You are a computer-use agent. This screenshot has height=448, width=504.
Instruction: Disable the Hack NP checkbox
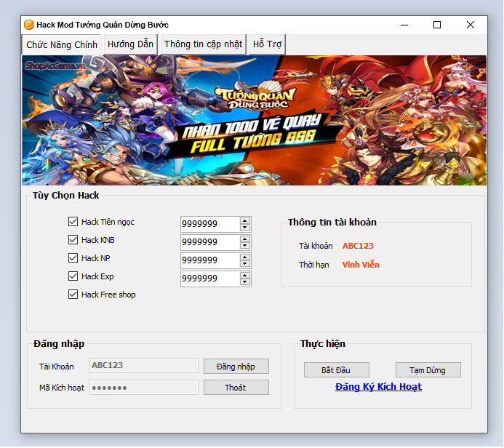73,258
